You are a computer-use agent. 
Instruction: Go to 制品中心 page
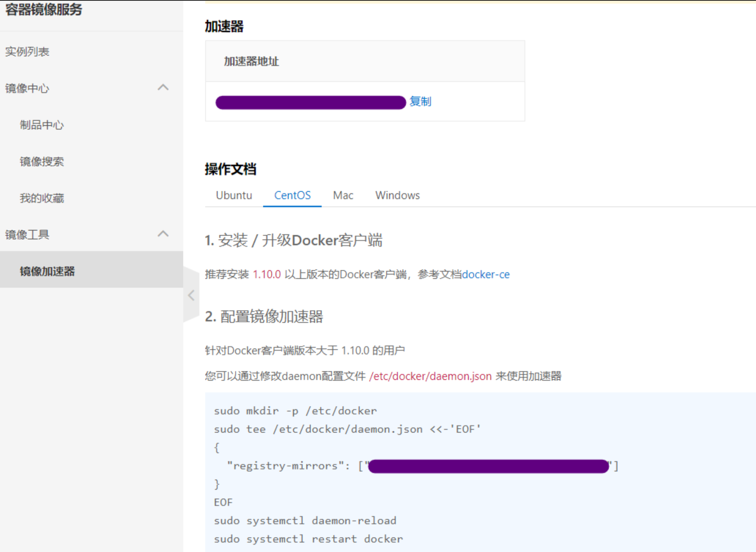pyautogui.click(x=42, y=125)
